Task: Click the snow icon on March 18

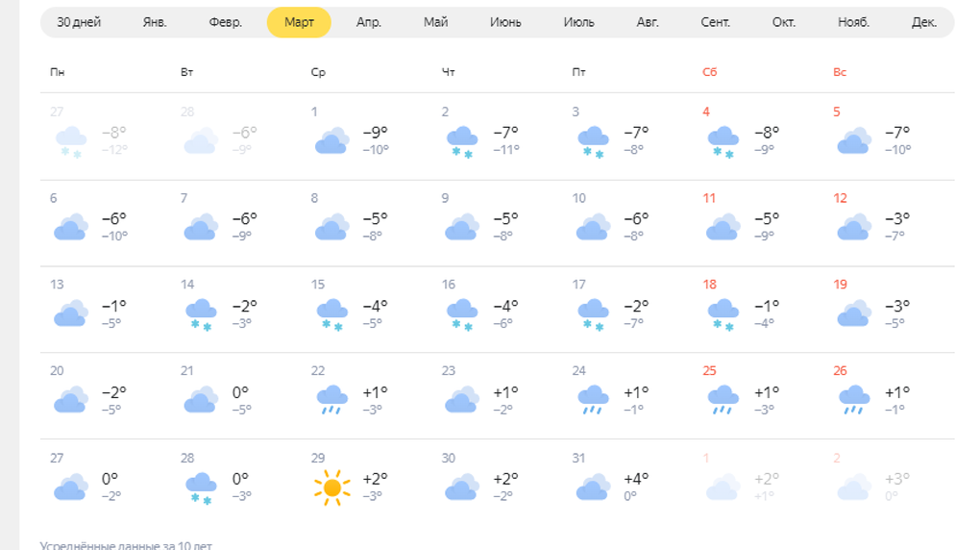Action: (x=723, y=314)
